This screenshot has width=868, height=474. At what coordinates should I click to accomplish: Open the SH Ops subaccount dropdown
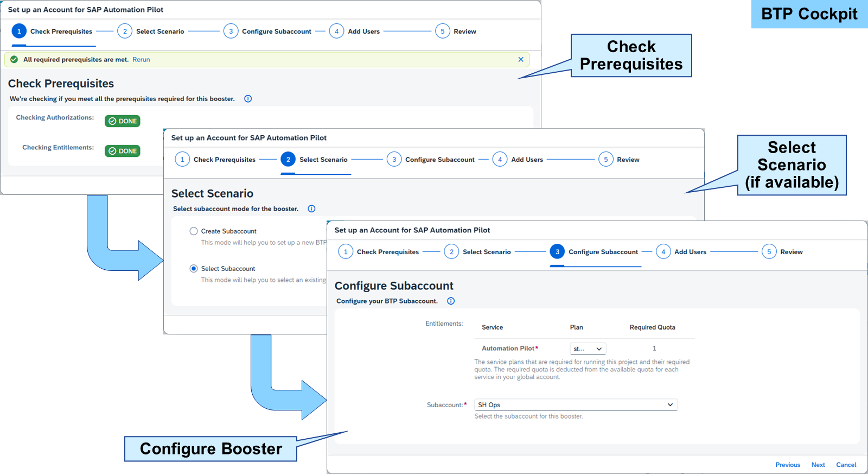[576, 405]
